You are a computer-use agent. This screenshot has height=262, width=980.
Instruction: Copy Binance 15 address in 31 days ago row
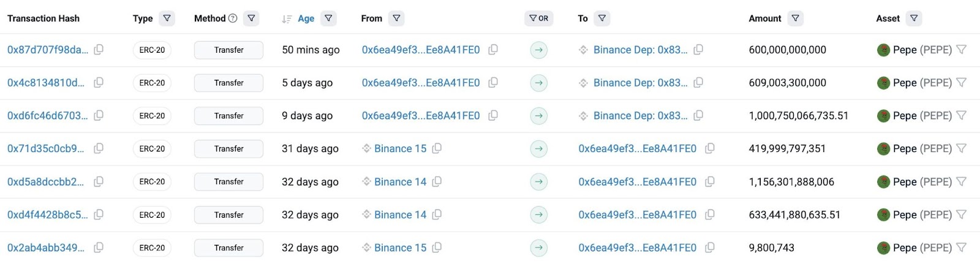tap(437, 148)
